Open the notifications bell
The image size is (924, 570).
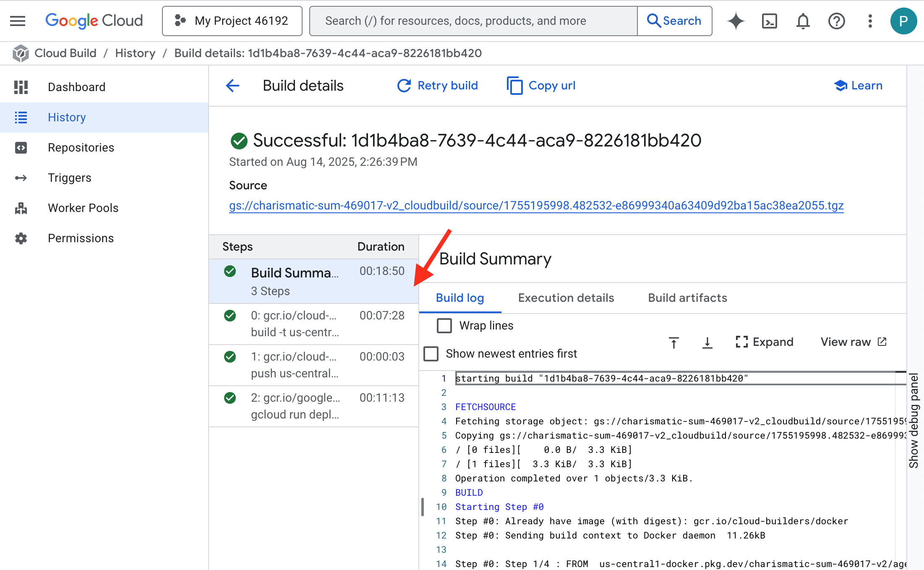[x=803, y=21]
